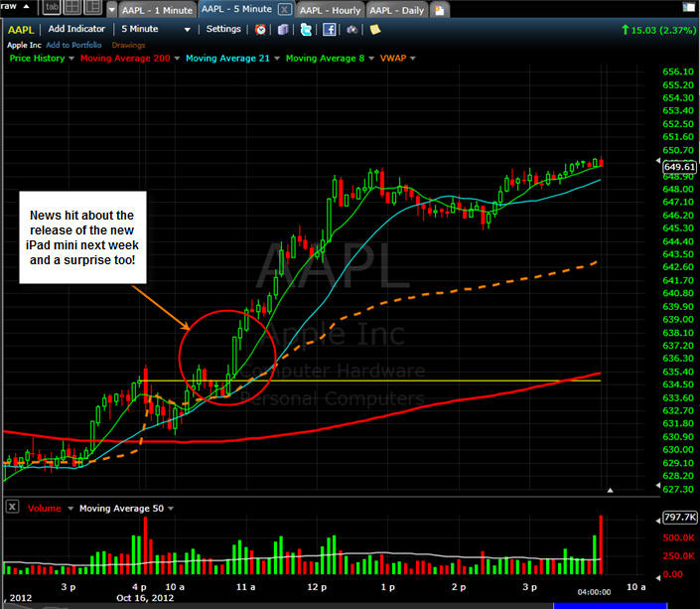Switch to AAPL - 1 Minute tab
The image size is (700, 609).
[157, 10]
